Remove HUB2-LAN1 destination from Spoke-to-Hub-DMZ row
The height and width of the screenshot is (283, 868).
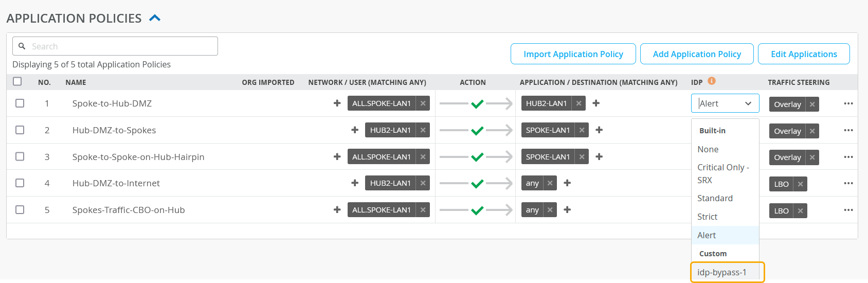[579, 103]
